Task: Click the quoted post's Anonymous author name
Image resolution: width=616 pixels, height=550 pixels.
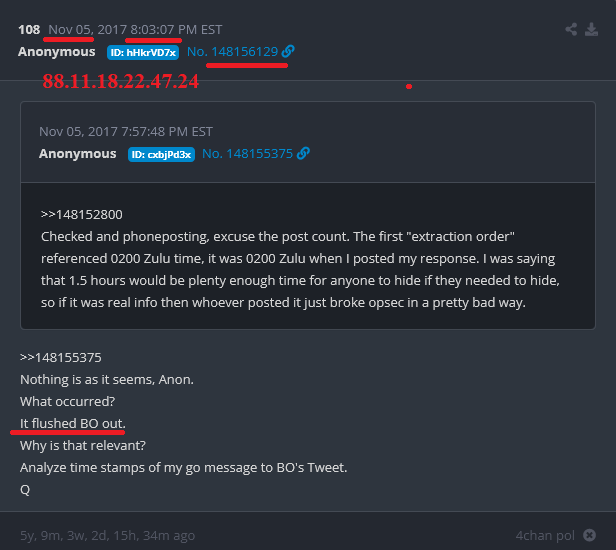Action: 78,154
